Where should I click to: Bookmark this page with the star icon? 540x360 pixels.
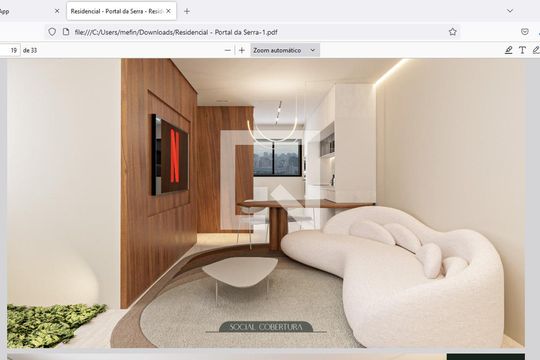tap(453, 32)
